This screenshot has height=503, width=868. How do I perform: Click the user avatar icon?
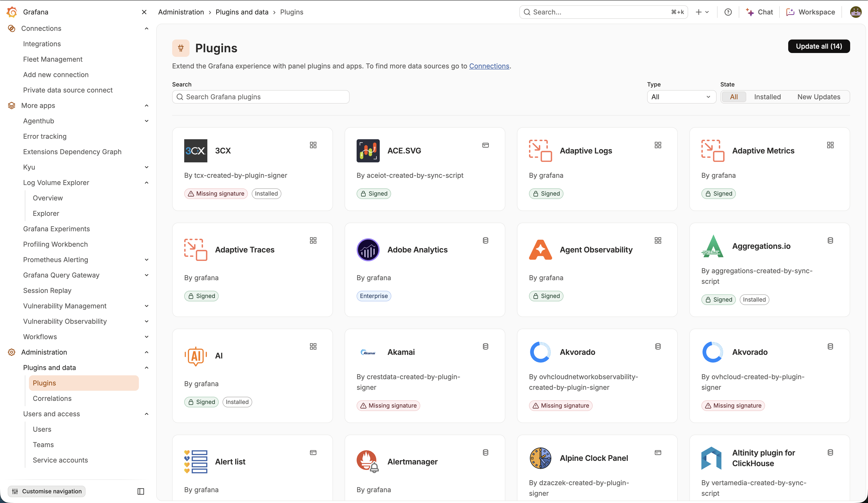pos(856,12)
